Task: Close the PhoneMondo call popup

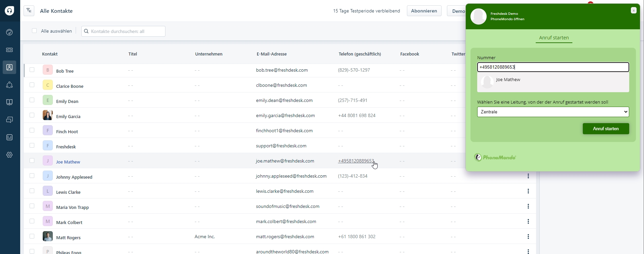Action: (633, 10)
